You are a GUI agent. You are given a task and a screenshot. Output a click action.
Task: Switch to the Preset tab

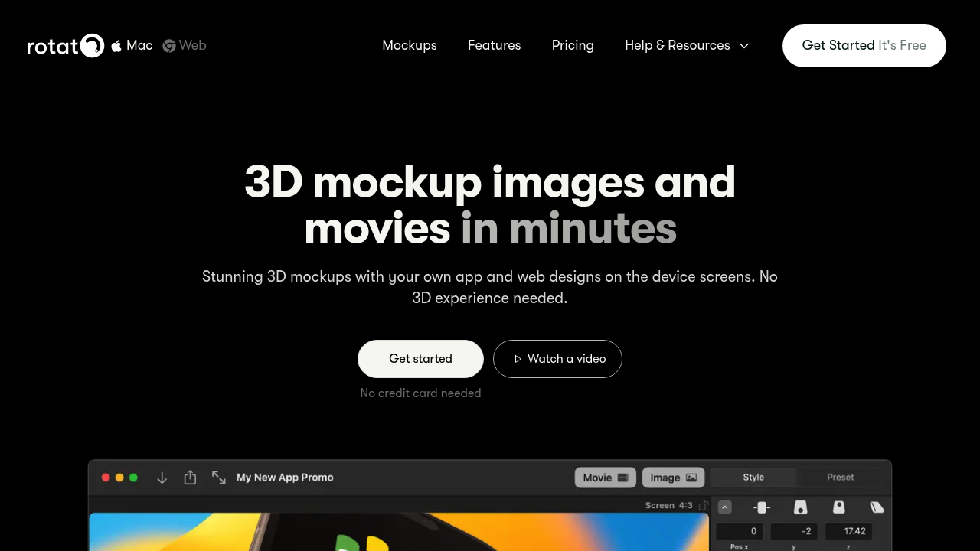point(840,477)
